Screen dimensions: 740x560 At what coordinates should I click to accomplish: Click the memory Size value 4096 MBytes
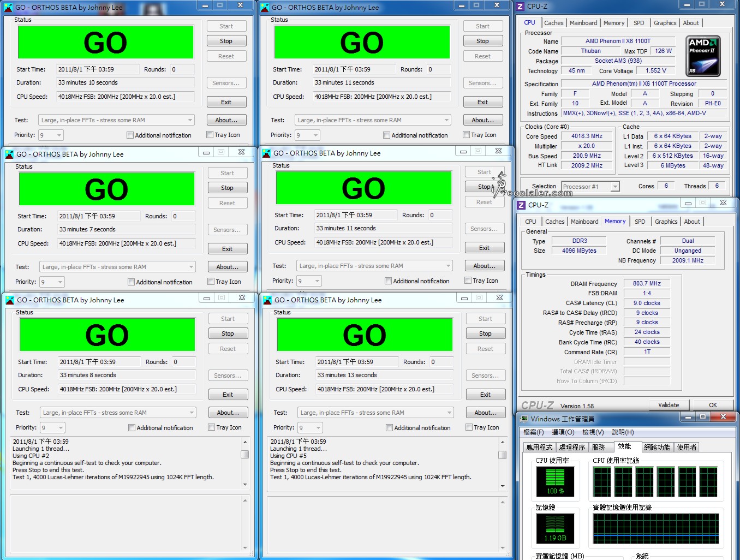[579, 251]
